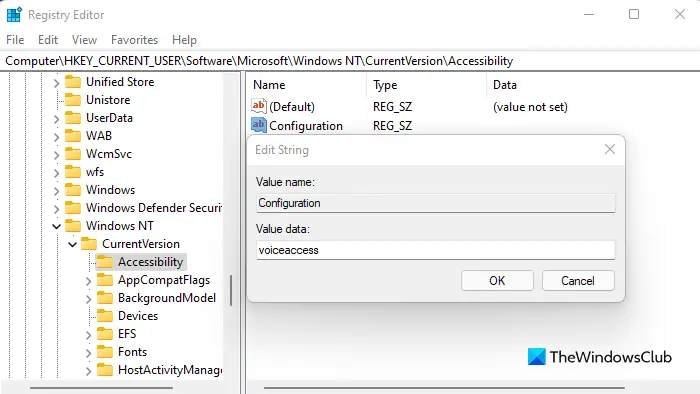Expand the EFS key
Image resolution: width=700 pixels, height=394 pixels.
(88, 335)
